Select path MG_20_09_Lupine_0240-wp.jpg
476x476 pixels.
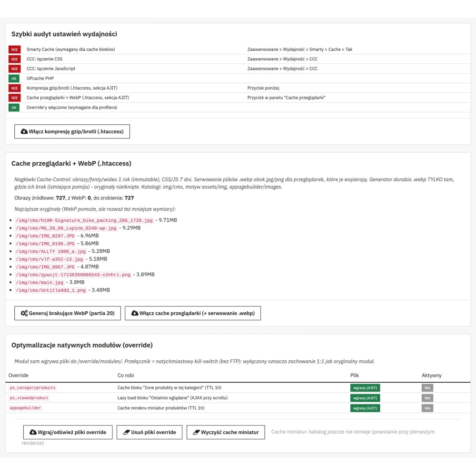(66, 228)
